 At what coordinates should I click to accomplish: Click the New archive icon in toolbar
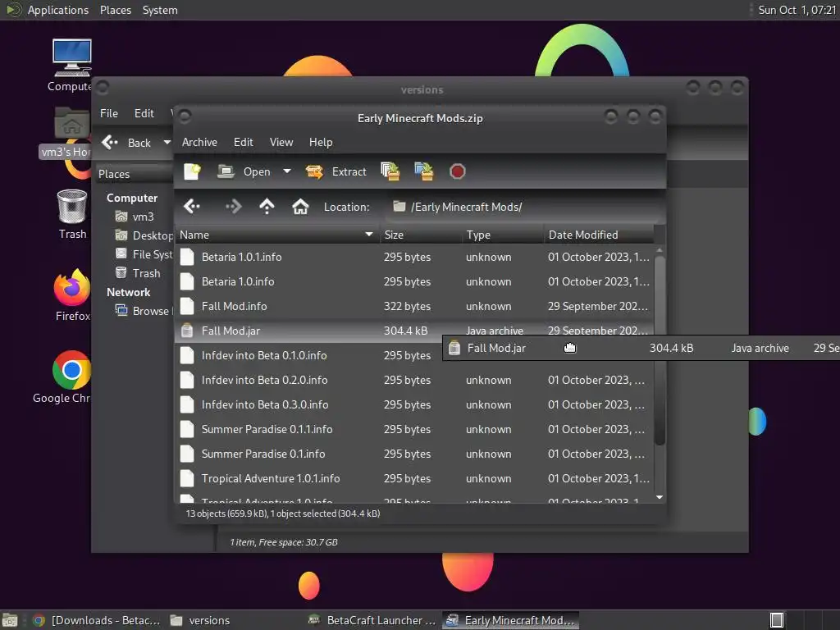tap(192, 171)
